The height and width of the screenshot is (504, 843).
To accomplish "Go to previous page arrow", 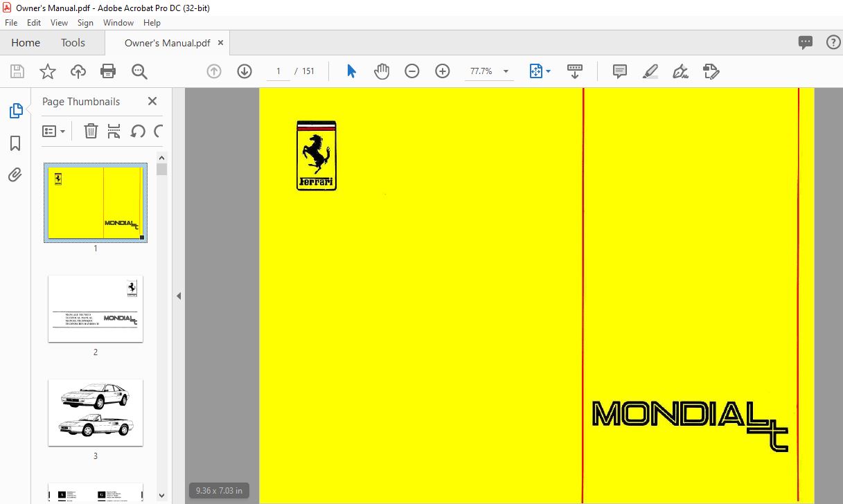I will 214,71.
